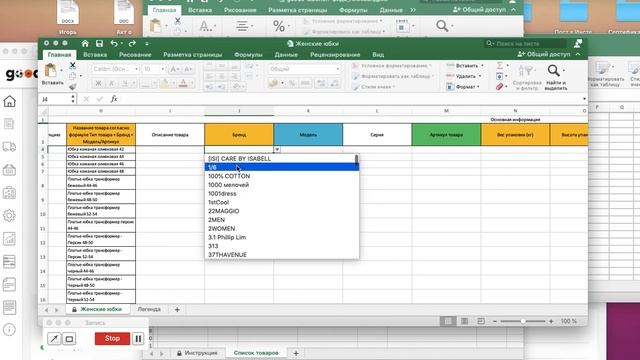The image size is (640, 360).
Task: Open the Вставка ribbon tab
Action: [x=95, y=54]
